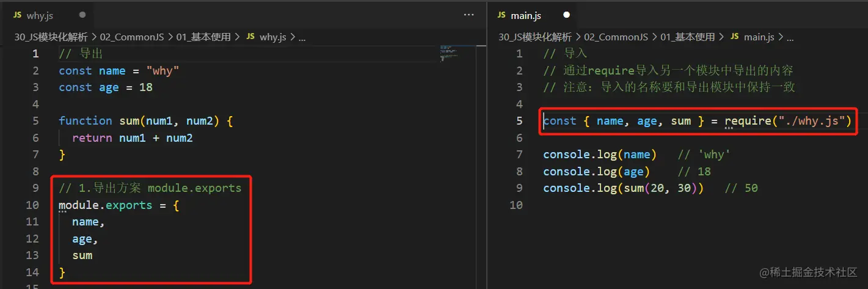This screenshot has height=289, width=868.
Task: Open the main.js breadcrumb file entry
Action: [x=759, y=37]
